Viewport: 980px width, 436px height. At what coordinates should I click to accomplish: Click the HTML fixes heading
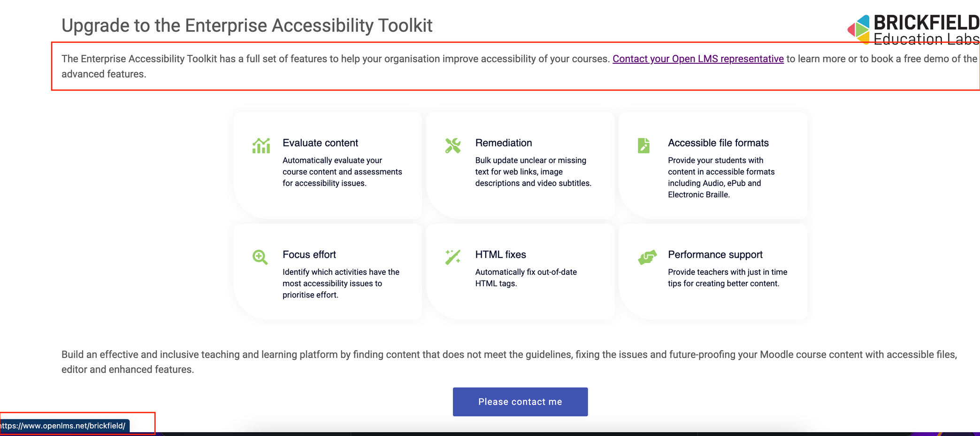500,255
